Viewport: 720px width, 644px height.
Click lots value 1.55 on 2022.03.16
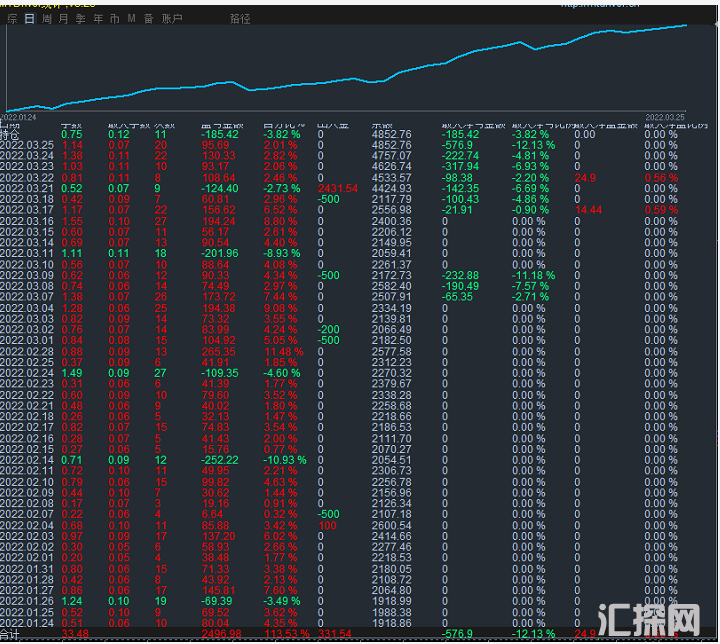72,221
